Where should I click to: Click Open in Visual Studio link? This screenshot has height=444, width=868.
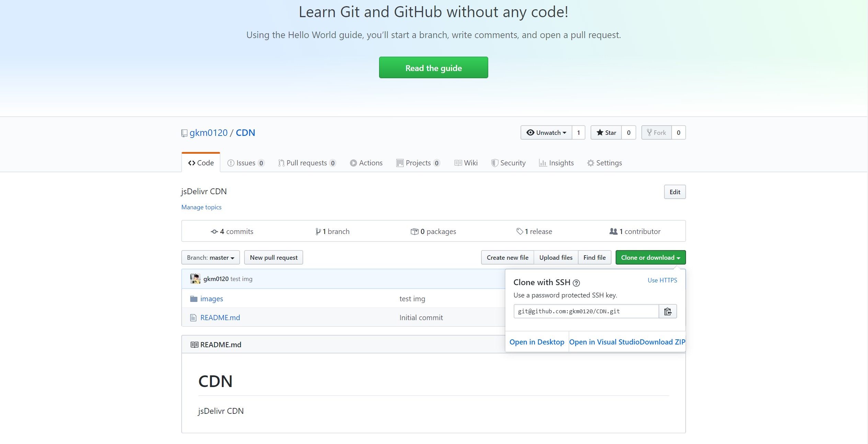604,342
